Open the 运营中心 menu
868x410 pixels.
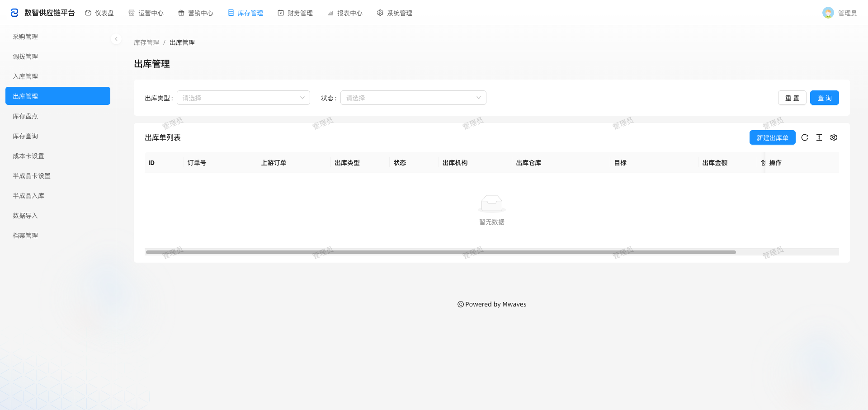tap(146, 13)
